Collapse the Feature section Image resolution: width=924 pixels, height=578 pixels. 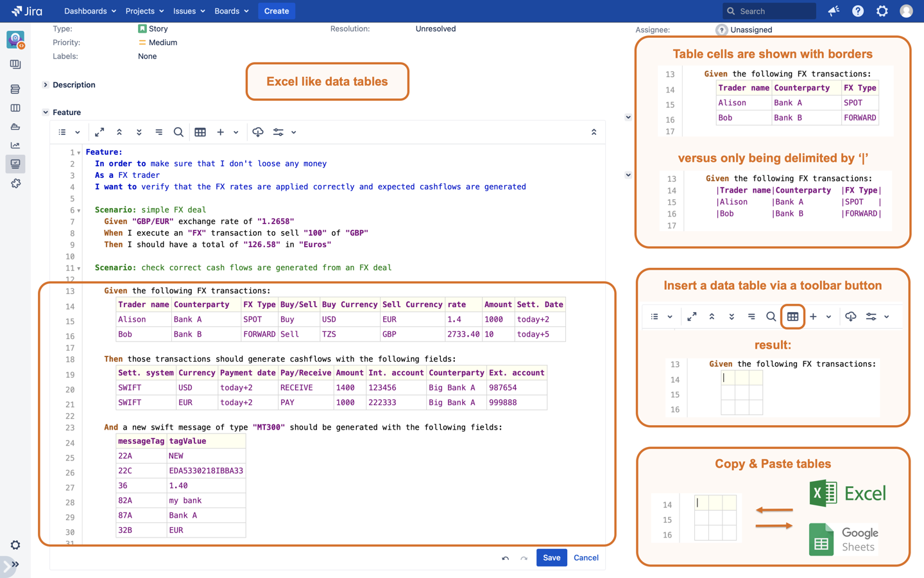pyautogui.click(x=46, y=112)
